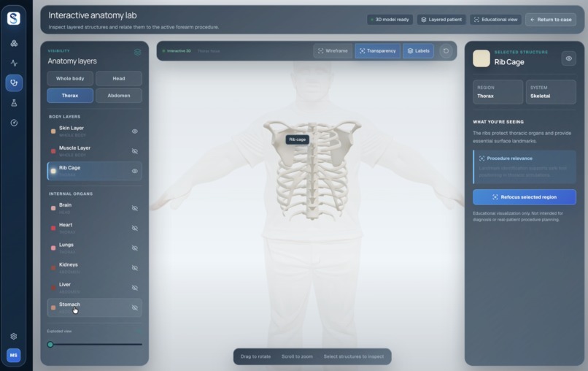Viewport: 588px width, 371px height.
Task: Show the Heart organ via eye icon
Action: tap(135, 229)
